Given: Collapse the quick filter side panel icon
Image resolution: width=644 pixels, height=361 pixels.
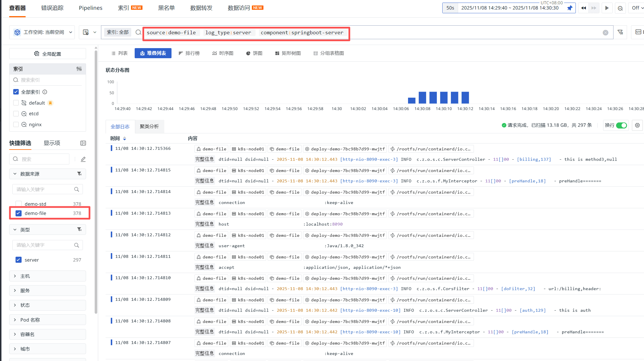Looking at the screenshot, I should click(x=83, y=143).
